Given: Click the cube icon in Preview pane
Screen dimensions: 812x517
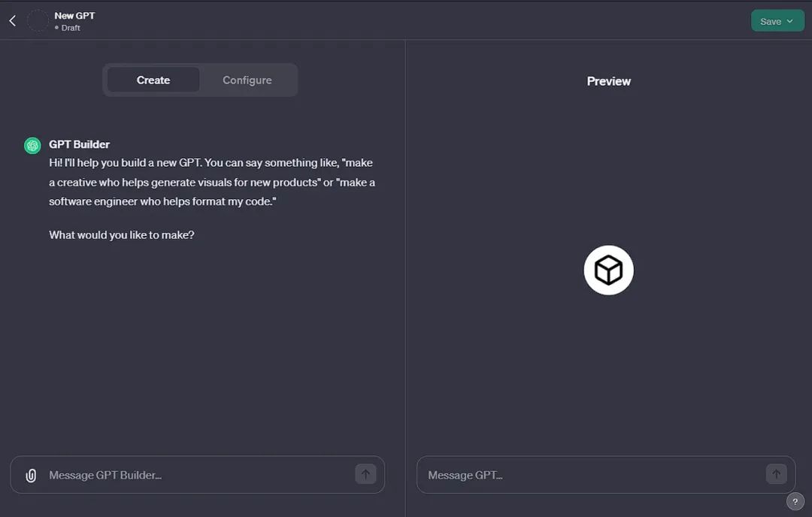Looking at the screenshot, I should pos(608,271).
